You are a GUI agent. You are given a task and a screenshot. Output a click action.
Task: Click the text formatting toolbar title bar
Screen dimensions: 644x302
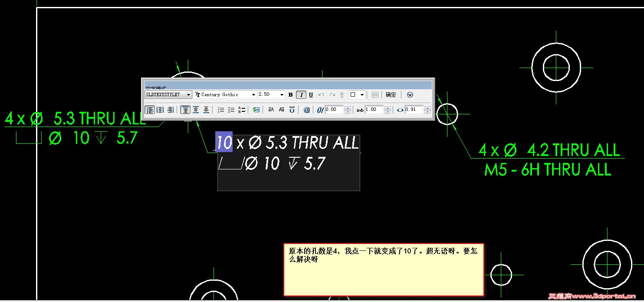(x=289, y=85)
